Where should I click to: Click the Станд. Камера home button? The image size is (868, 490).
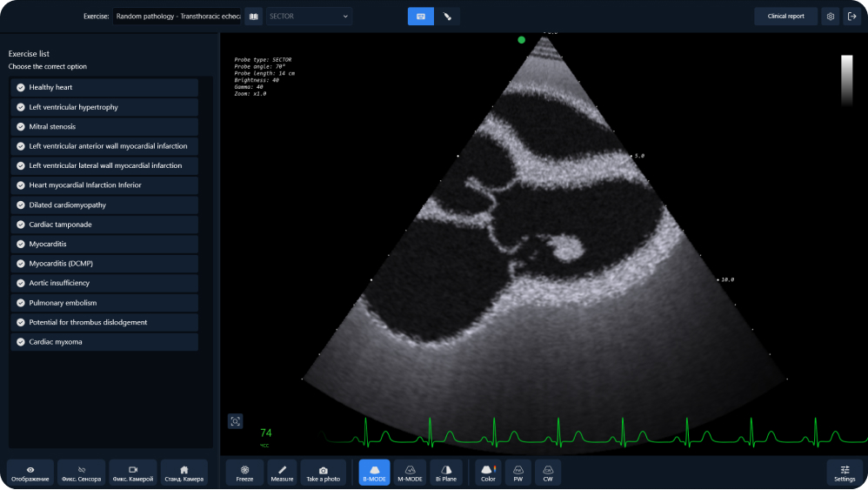click(x=184, y=473)
